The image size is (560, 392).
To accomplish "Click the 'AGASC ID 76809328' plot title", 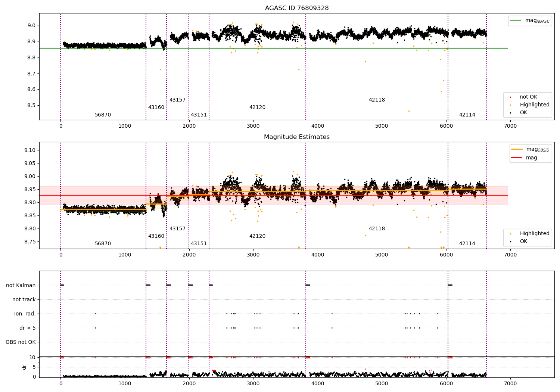I will 297,8.
